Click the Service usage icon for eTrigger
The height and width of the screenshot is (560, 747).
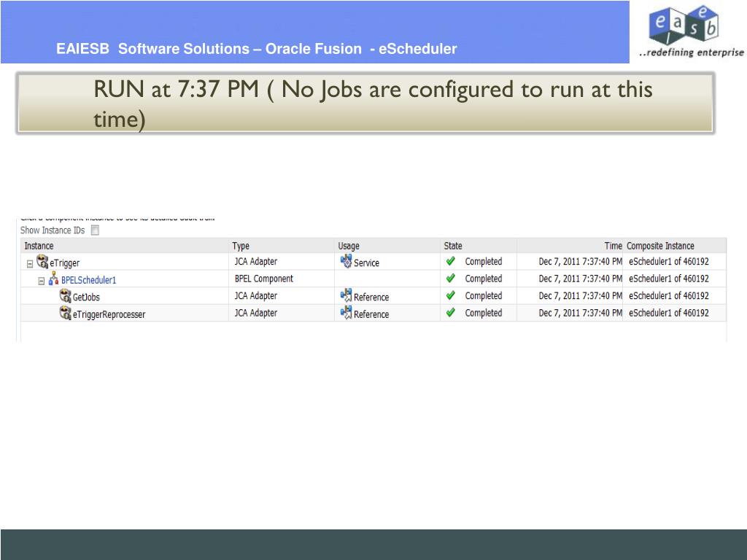coord(346,262)
